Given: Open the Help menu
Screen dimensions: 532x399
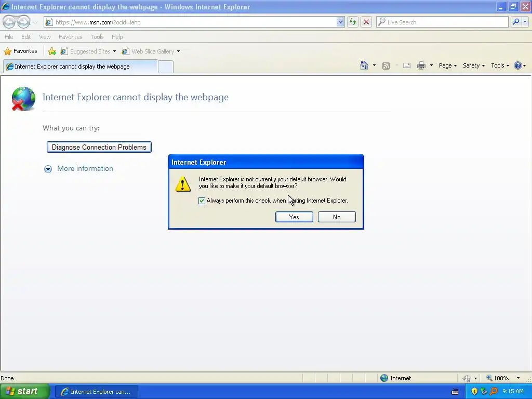Looking at the screenshot, I should 117,37.
